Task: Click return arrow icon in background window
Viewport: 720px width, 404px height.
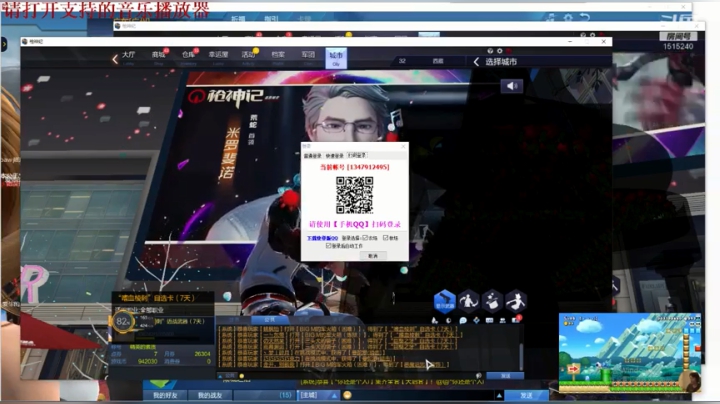Action: (x=585, y=17)
